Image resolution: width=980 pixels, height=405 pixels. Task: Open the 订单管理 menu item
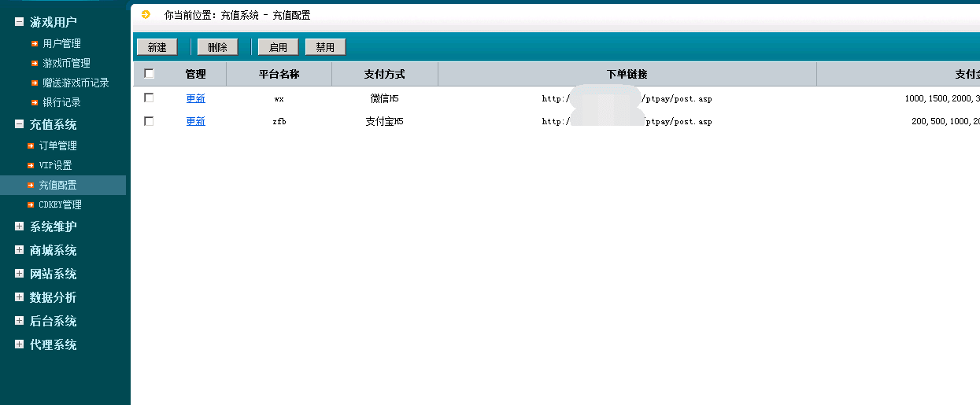[58, 145]
